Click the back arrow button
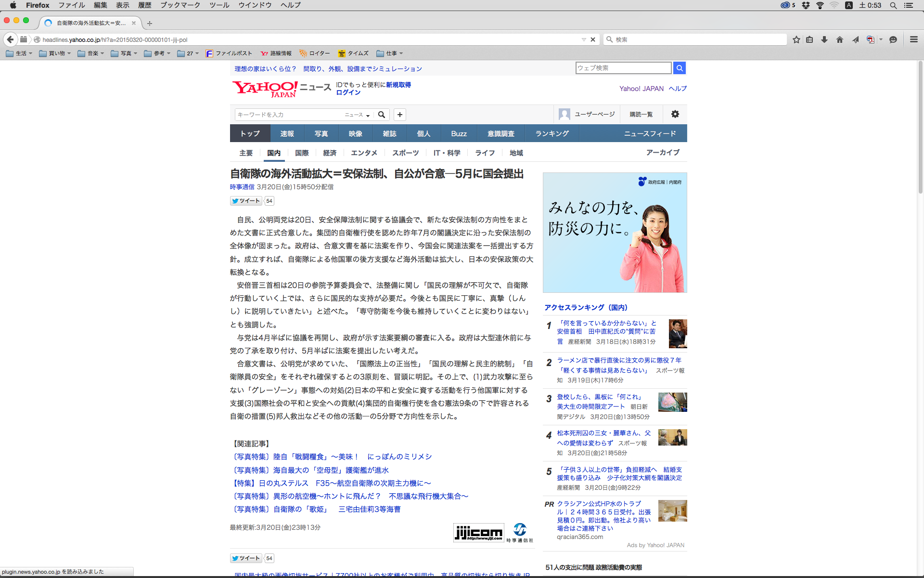924x578 pixels. pos(10,39)
